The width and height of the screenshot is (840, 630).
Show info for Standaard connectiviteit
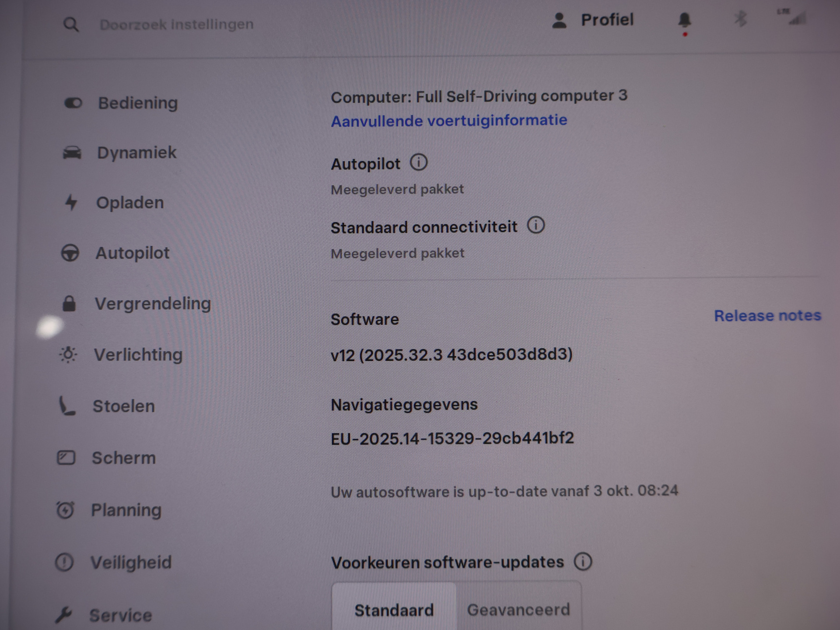pos(536,226)
